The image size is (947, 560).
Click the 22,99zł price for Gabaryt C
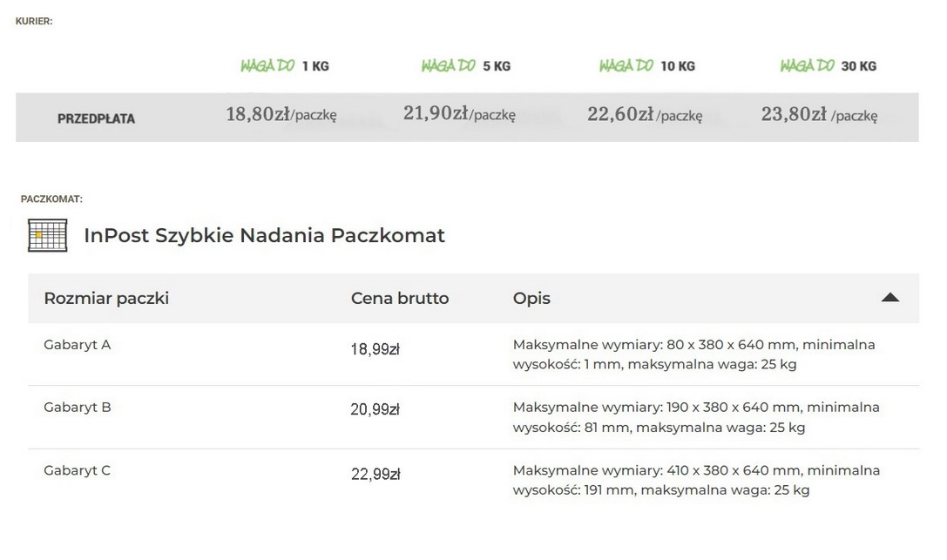pos(375,474)
